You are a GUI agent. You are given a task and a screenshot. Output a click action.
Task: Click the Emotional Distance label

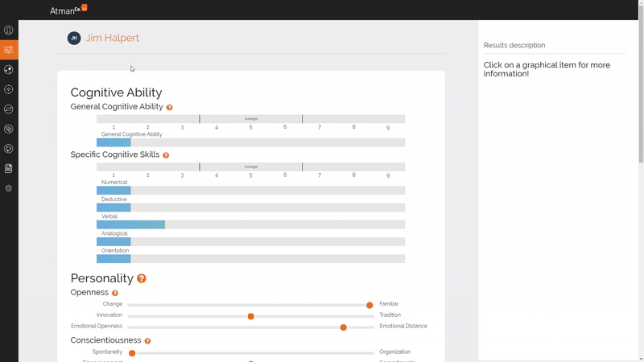403,326
